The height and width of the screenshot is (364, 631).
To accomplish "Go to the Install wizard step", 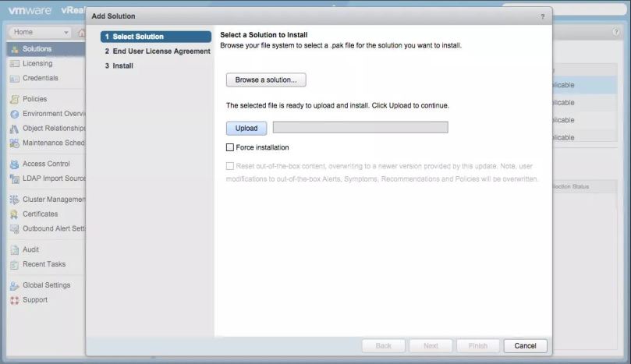I will 122,66.
